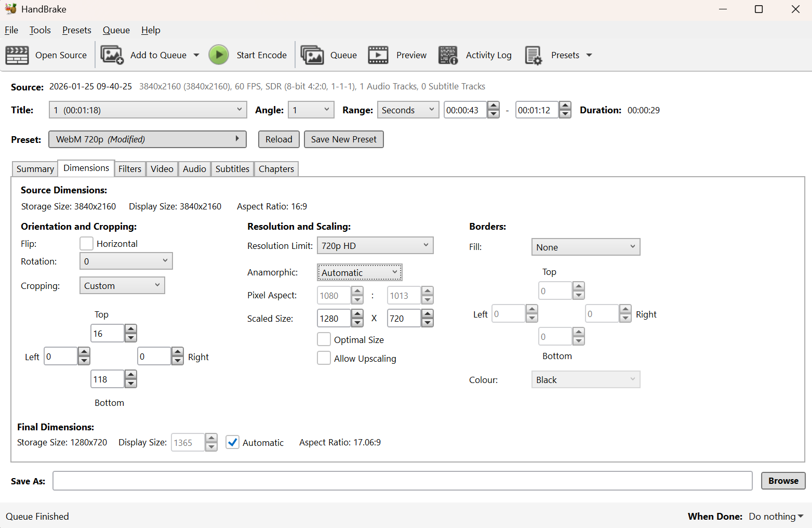
Task: Switch to the Filters tab
Action: [x=129, y=169]
